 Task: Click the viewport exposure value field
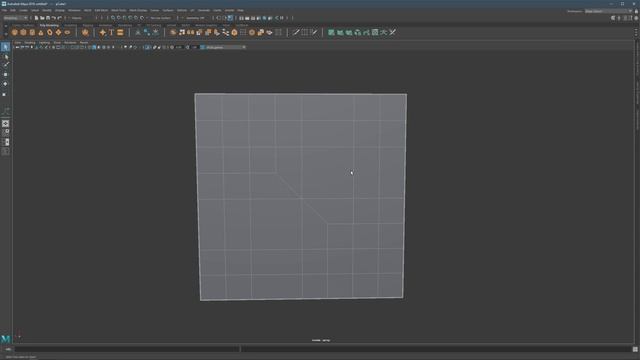pyautogui.click(x=179, y=47)
